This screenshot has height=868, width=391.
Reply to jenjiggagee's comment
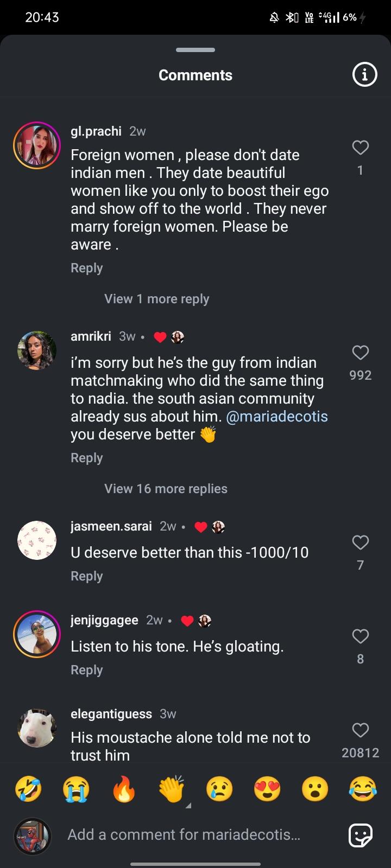[86, 670]
